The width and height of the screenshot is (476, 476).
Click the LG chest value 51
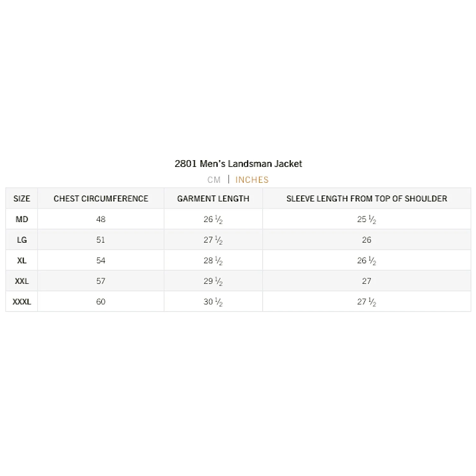pos(101,240)
